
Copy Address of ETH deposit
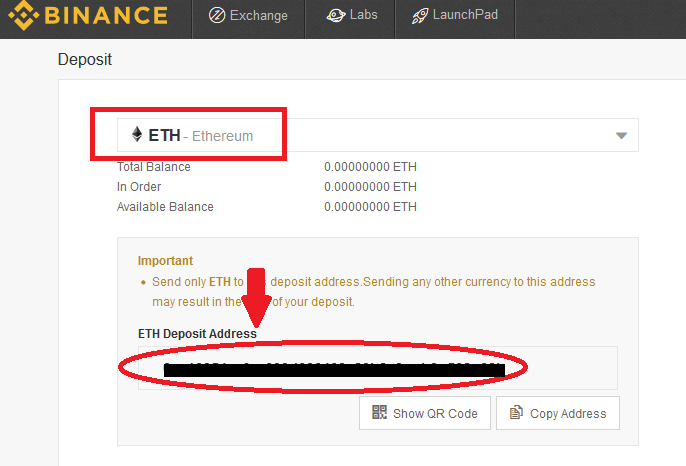pyautogui.click(x=558, y=413)
